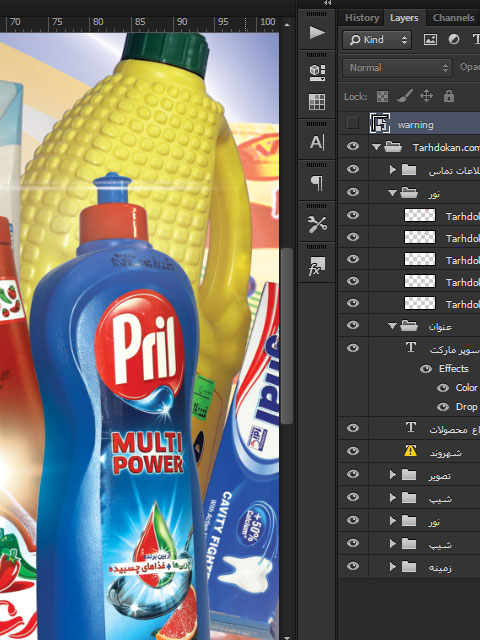
Task: Click the Opacity label in Layers panel
Action: tap(470, 67)
